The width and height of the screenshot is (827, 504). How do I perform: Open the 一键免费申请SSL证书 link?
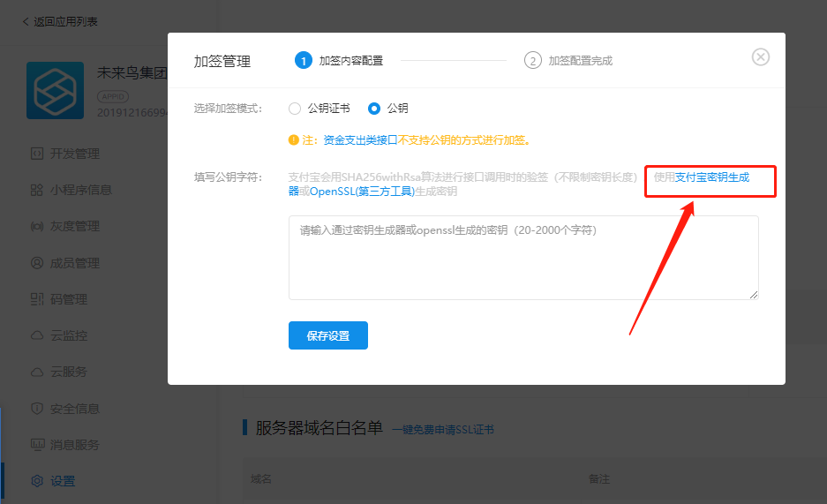point(443,430)
